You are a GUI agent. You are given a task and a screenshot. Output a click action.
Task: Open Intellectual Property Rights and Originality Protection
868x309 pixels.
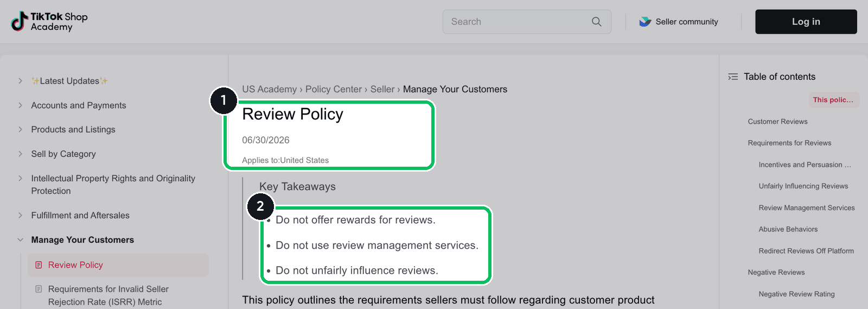[113, 185]
